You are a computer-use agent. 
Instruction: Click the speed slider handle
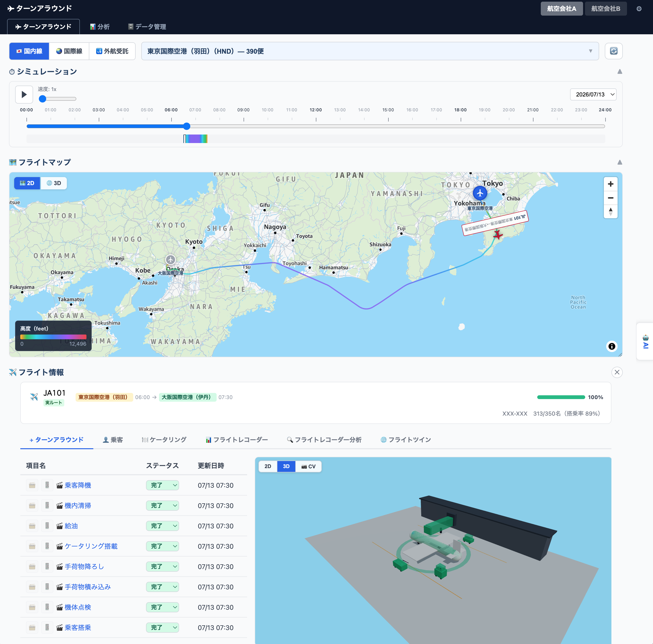(43, 99)
